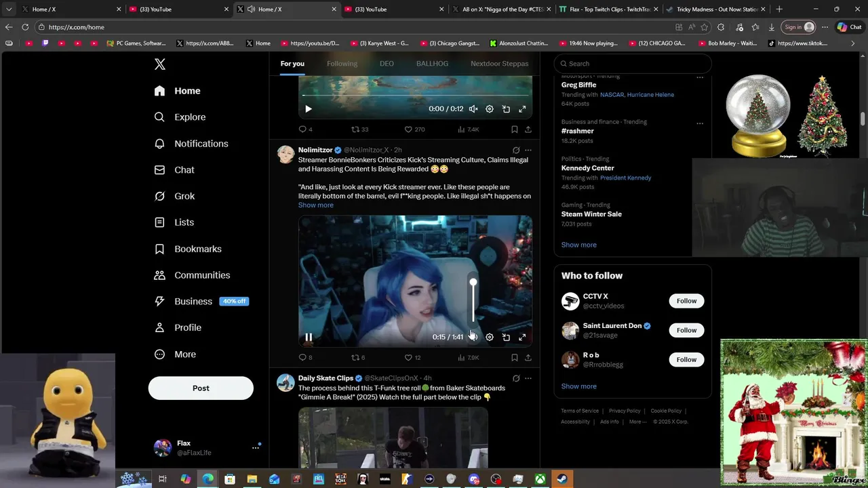Open more options for #rashmer trend
Image resolution: width=868 pixels, height=488 pixels.
(x=700, y=123)
